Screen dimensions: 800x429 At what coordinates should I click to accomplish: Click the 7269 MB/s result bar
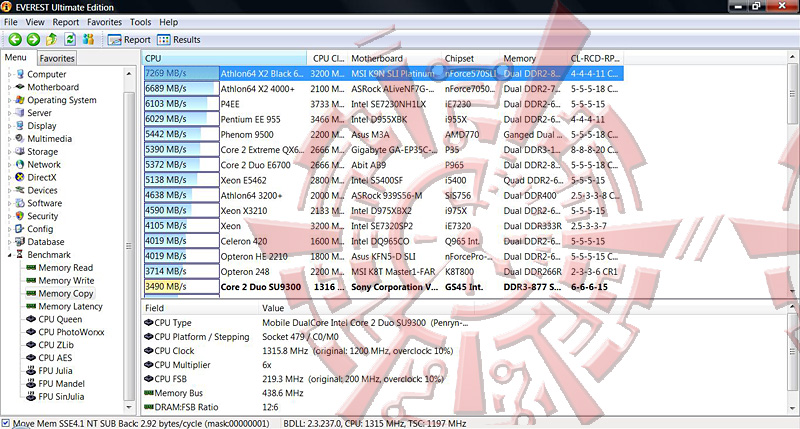[181, 73]
